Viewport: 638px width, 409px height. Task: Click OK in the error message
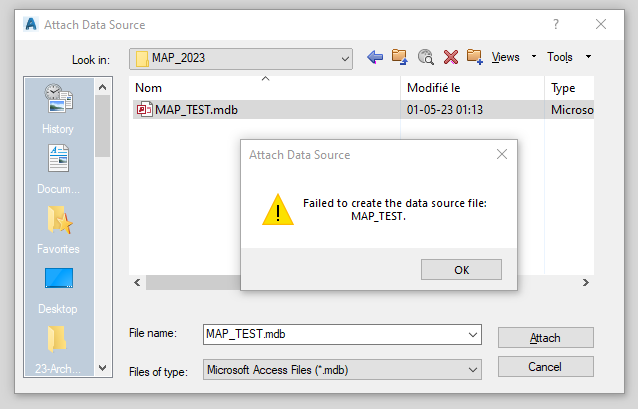pyautogui.click(x=461, y=269)
